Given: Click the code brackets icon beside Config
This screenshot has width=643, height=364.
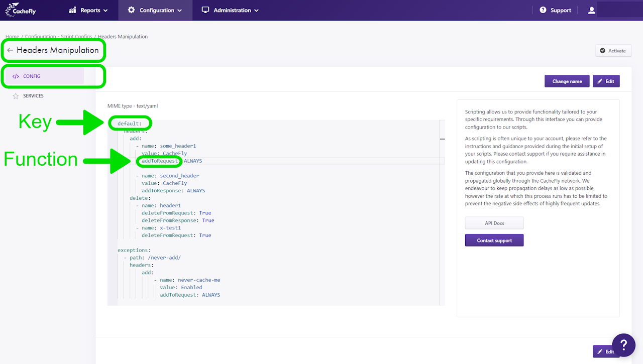Looking at the screenshot, I should pyautogui.click(x=16, y=76).
